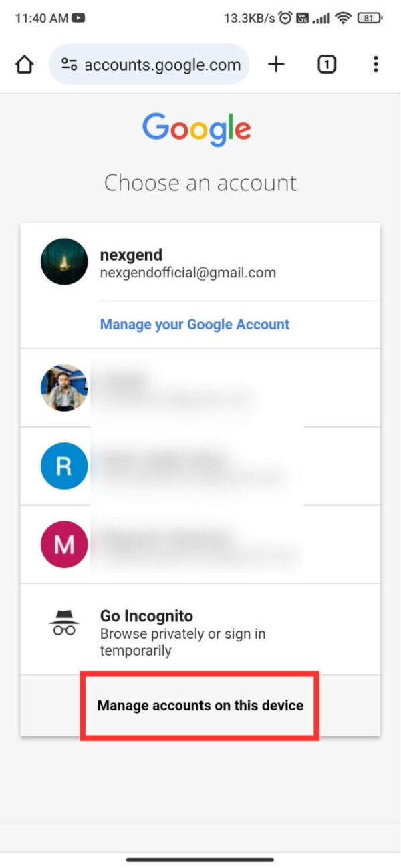
Task: Open the Chrome Home icon
Action: pos(24,64)
